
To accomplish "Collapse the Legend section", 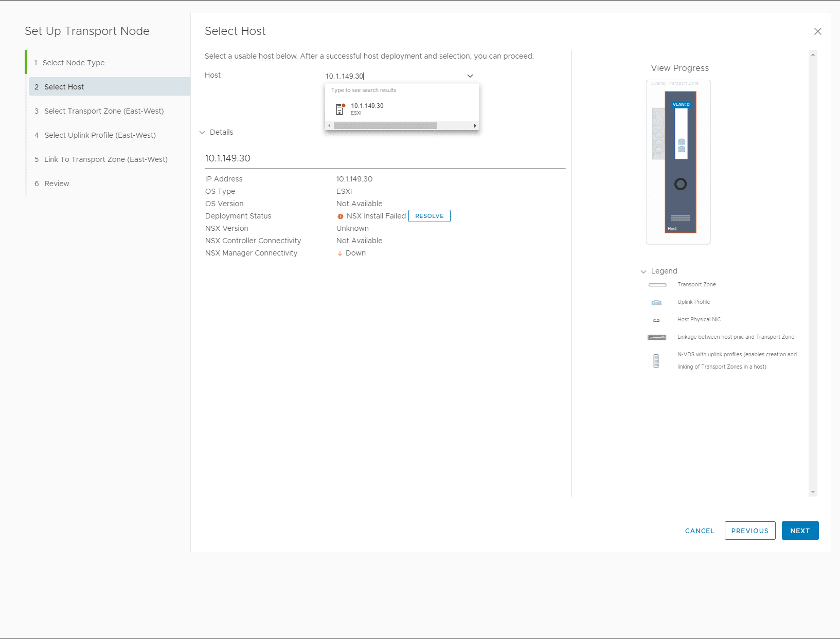I will tap(644, 271).
